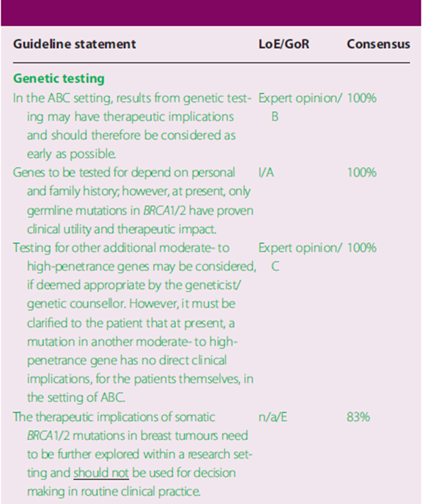Click the 'early as possible.' text line
This screenshot has width=423, height=504.
click(66, 154)
